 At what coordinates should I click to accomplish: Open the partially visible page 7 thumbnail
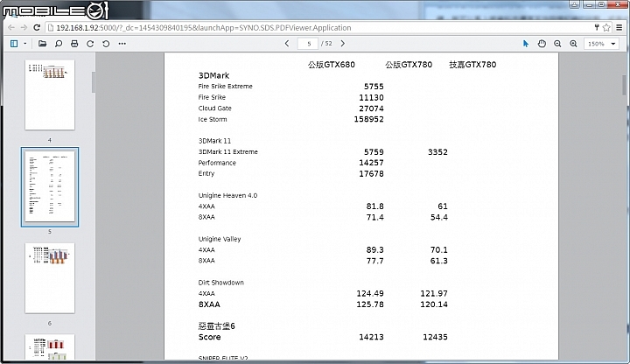[50, 346]
